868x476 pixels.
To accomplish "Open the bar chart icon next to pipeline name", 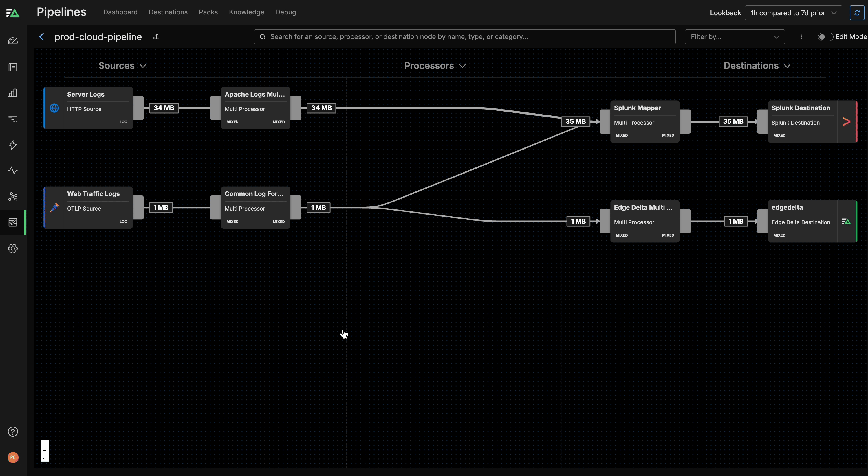I will [156, 37].
